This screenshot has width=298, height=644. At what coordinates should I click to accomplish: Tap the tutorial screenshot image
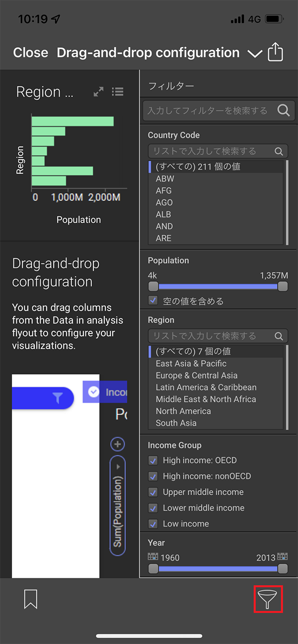70,476
